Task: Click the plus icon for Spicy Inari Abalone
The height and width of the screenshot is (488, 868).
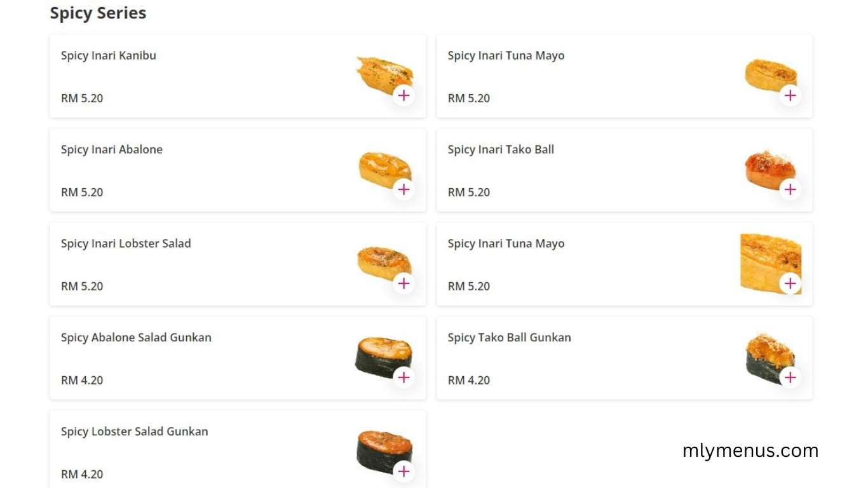Action: pos(403,189)
